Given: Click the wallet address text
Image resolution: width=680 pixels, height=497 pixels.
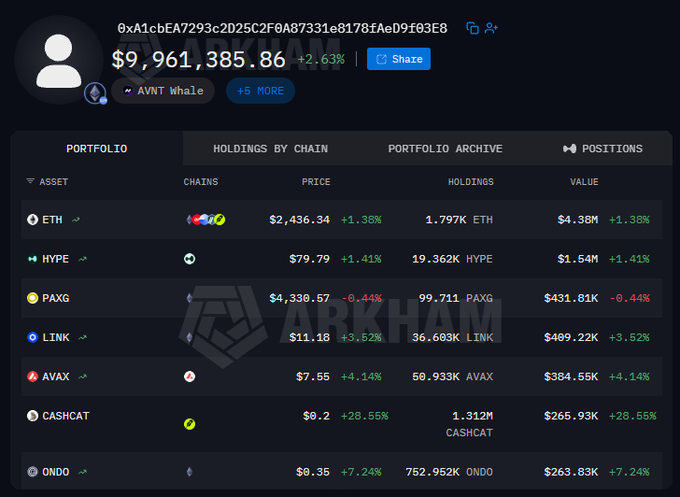Looking at the screenshot, I should [x=282, y=29].
